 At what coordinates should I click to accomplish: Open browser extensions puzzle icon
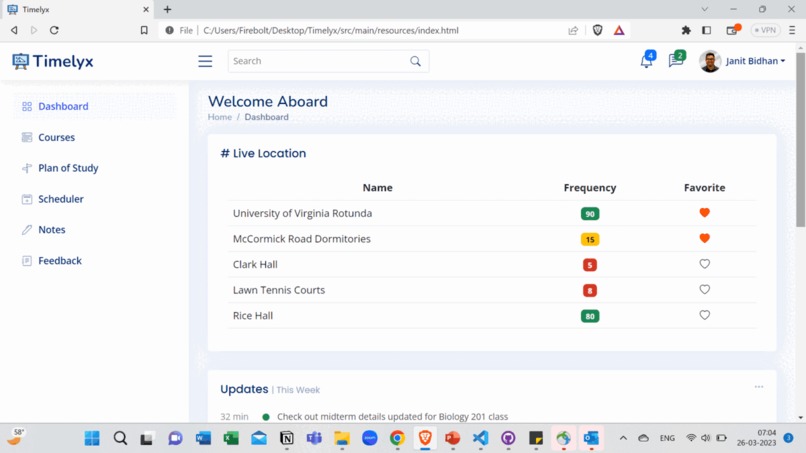coord(686,30)
